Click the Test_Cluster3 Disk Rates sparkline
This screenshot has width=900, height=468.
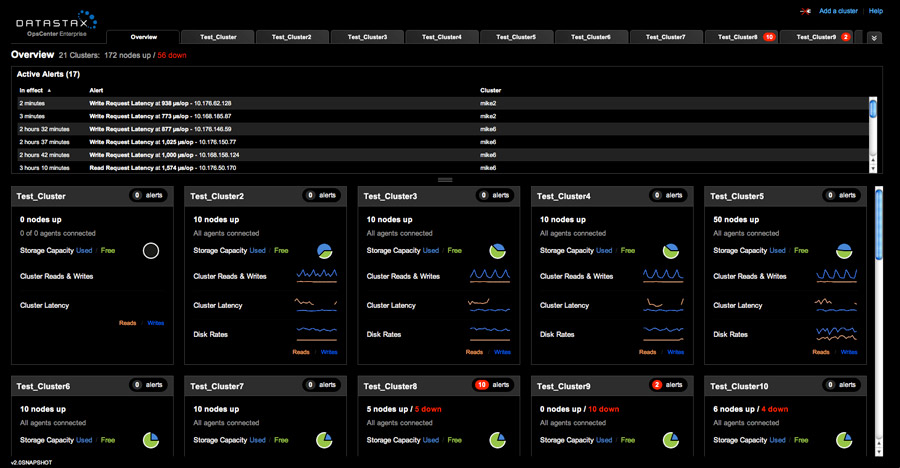tap(490, 334)
